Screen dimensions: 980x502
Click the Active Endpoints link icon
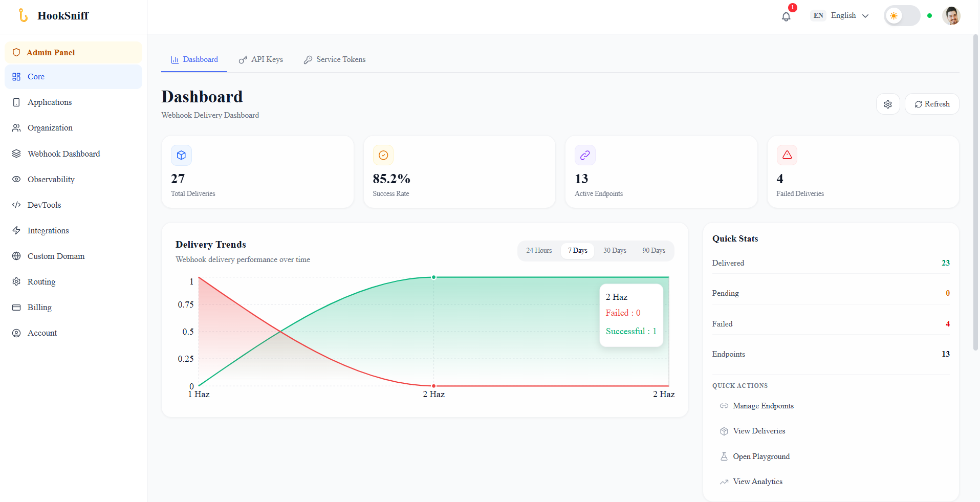pyautogui.click(x=585, y=155)
